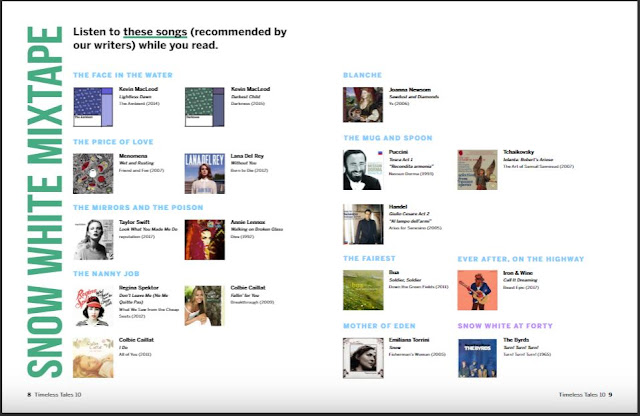Select Colbie Caillat All of You cover
This screenshot has height=416, width=640.
93,356
